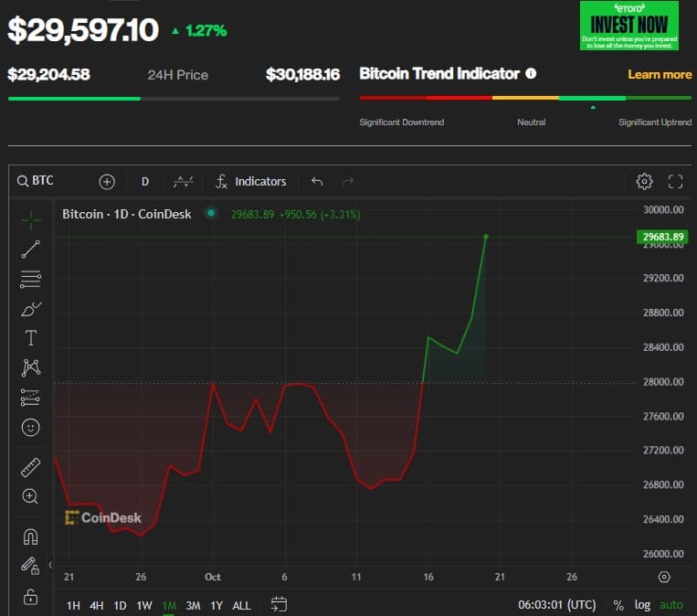The width and height of the screenshot is (697, 616).
Task: Click the green status dot in the legend
Action: (x=211, y=214)
